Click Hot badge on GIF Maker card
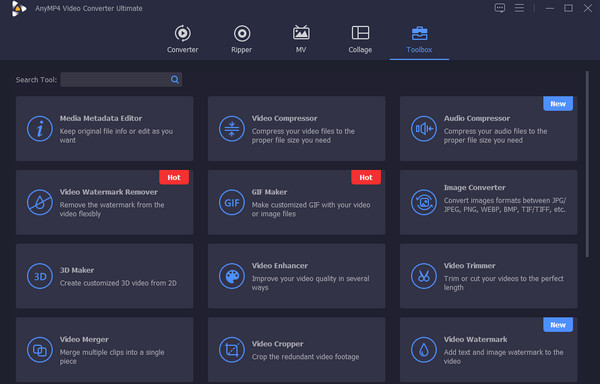Screen dimensions: 600x384 pos(366,177)
